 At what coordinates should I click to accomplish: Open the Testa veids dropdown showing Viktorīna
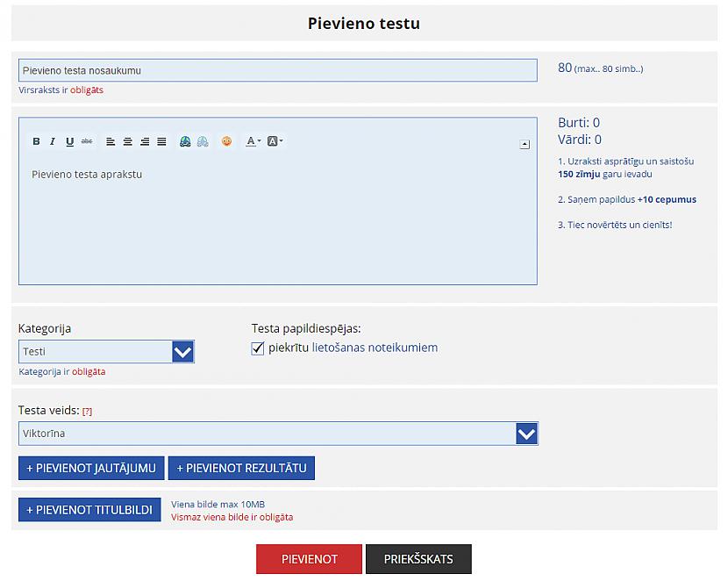(x=278, y=434)
